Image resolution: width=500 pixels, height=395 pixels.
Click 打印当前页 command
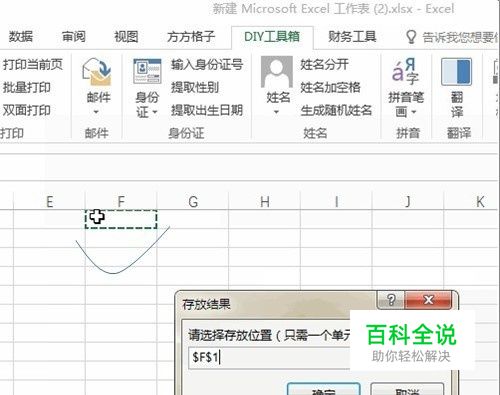[33, 64]
